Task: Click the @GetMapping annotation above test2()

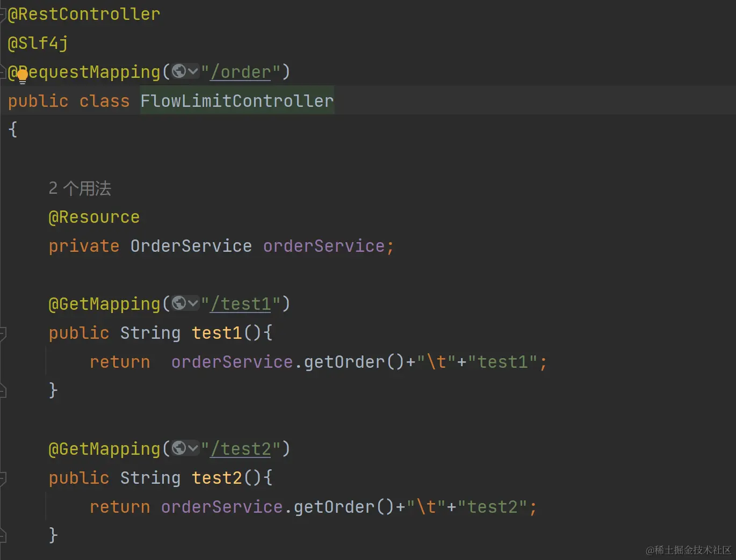Action: tap(104, 449)
